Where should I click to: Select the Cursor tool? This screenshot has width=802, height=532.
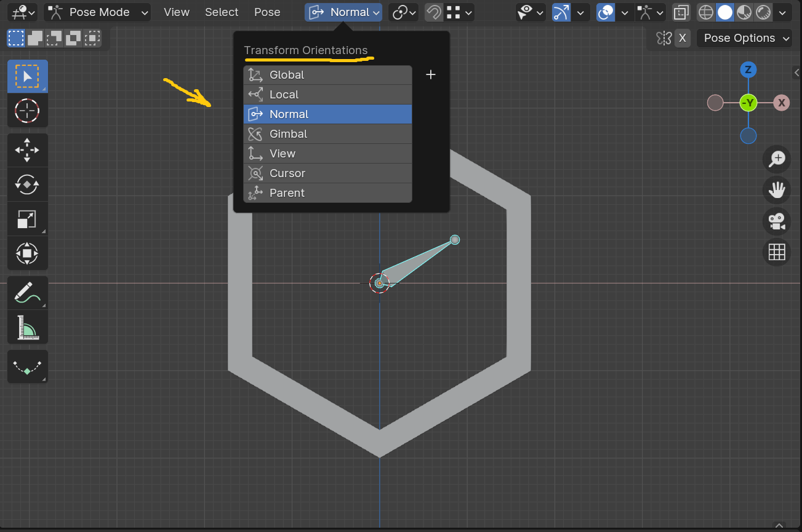pyautogui.click(x=27, y=111)
